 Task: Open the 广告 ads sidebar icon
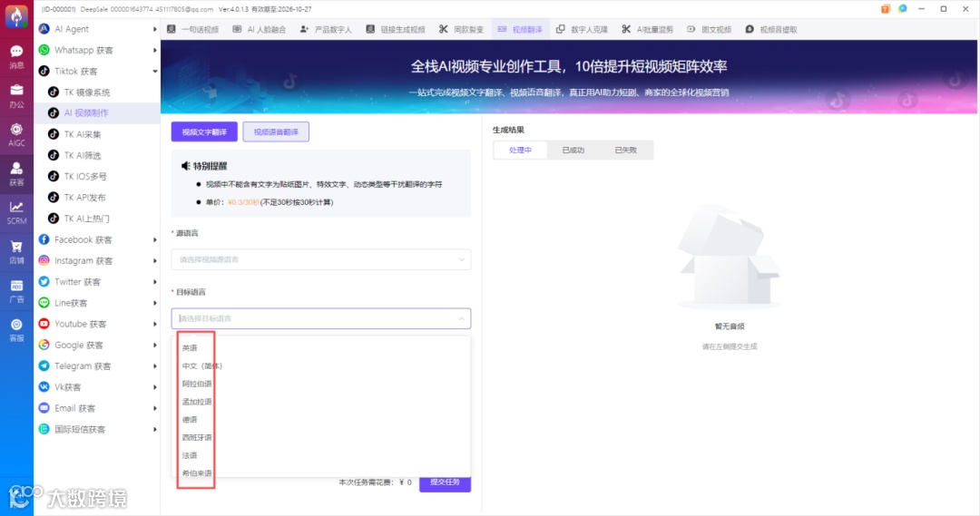click(16, 291)
